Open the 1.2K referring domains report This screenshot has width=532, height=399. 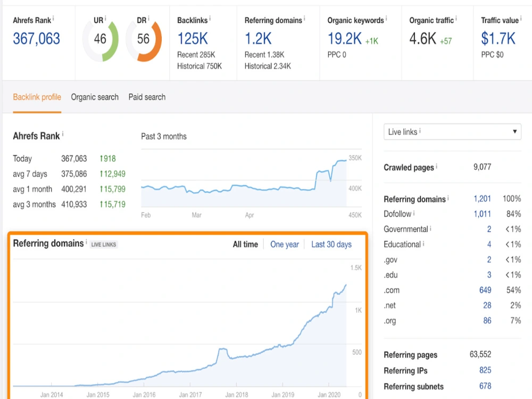[x=258, y=38]
